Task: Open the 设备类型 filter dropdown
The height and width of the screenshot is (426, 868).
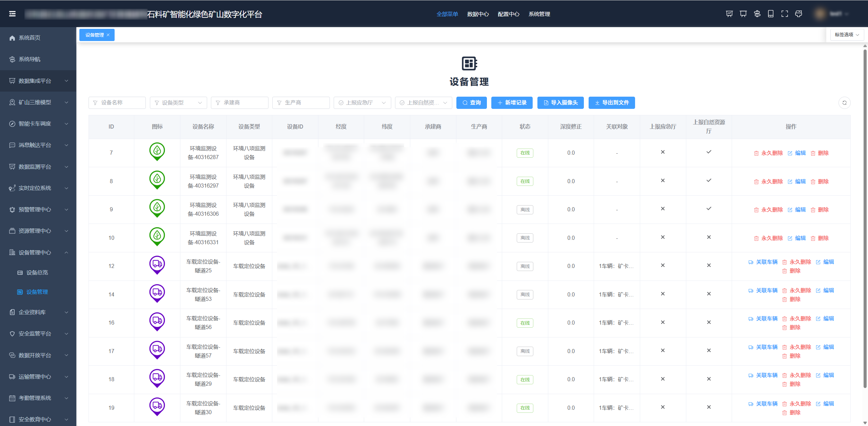Action: [178, 103]
